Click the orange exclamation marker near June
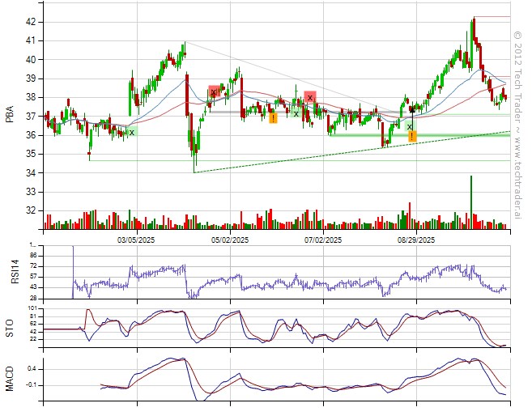 (x=273, y=118)
